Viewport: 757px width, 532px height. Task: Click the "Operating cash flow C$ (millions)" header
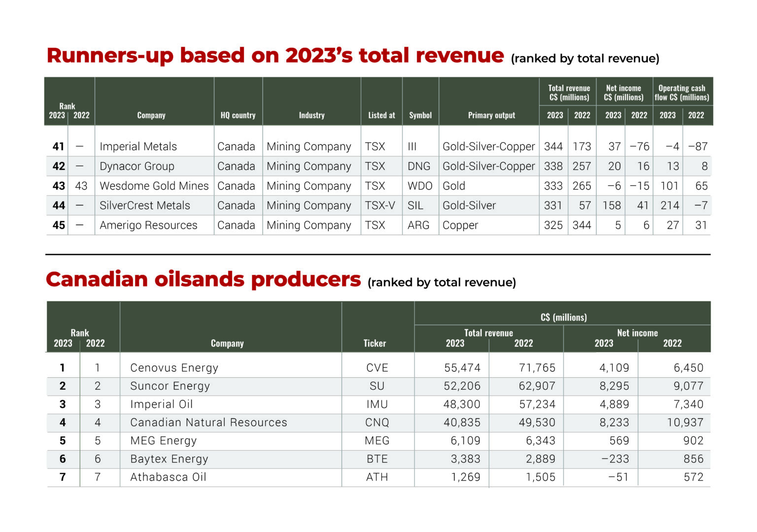(682, 92)
